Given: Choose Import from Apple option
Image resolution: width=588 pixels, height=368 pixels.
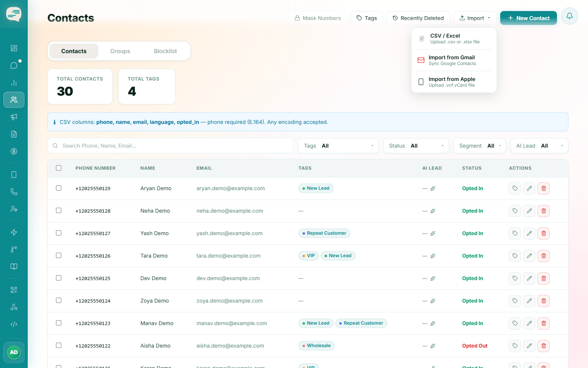Looking at the screenshot, I should coord(454,82).
